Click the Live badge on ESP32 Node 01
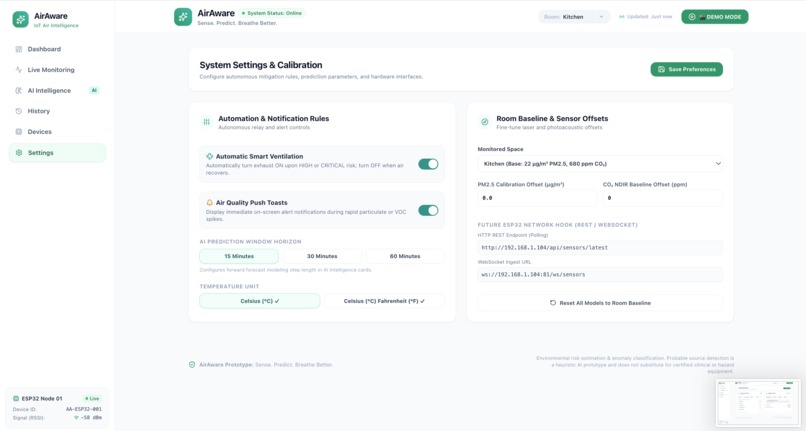806x431 pixels. [x=93, y=399]
